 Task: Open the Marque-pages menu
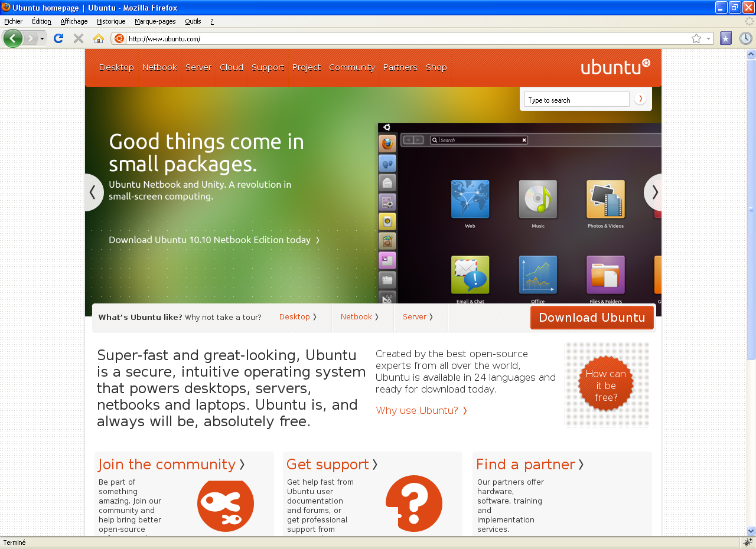[x=155, y=21]
